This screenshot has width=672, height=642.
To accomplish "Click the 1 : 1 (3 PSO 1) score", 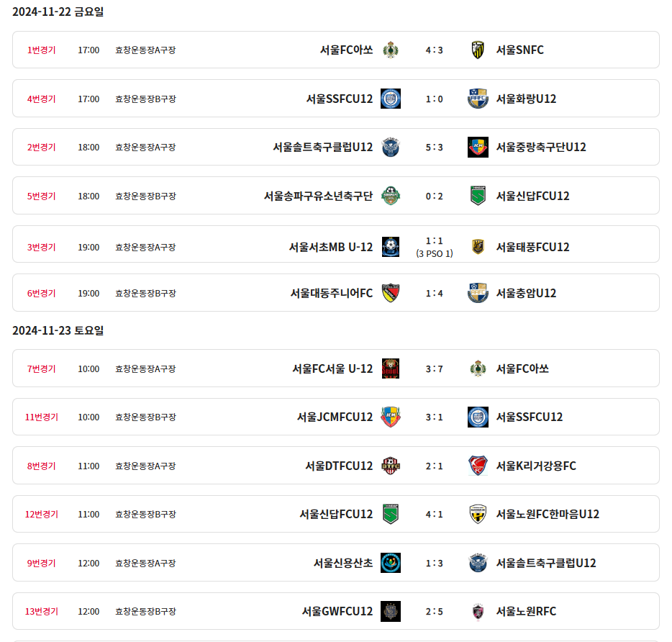I will [435, 247].
